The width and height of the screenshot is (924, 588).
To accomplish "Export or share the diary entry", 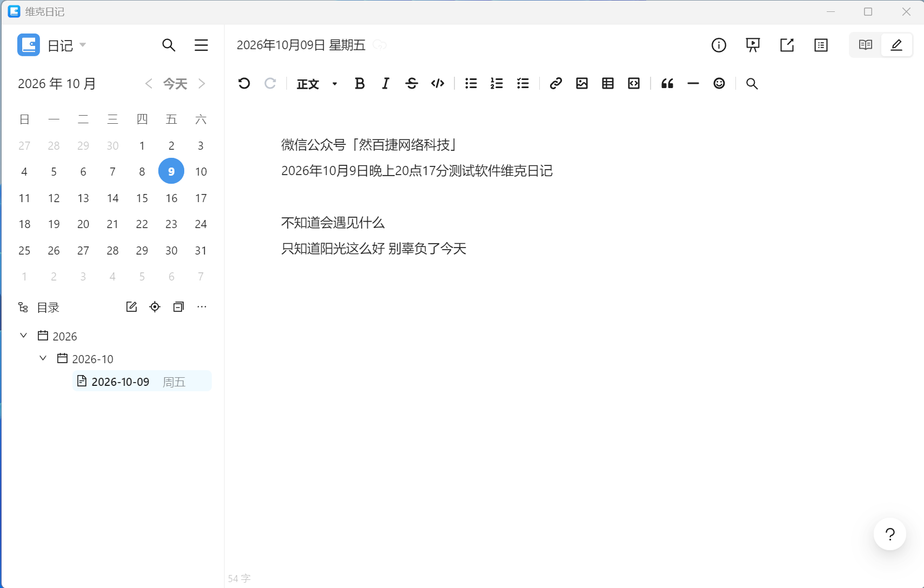I will tap(787, 45).
